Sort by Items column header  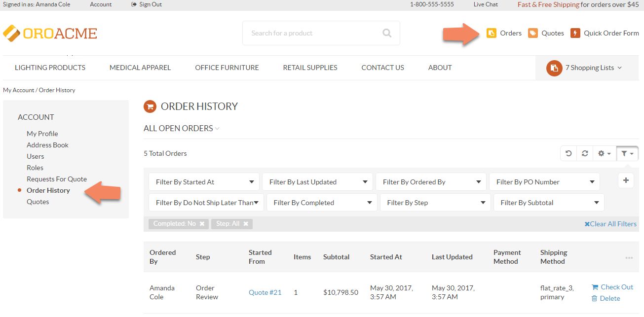point(303,257)
